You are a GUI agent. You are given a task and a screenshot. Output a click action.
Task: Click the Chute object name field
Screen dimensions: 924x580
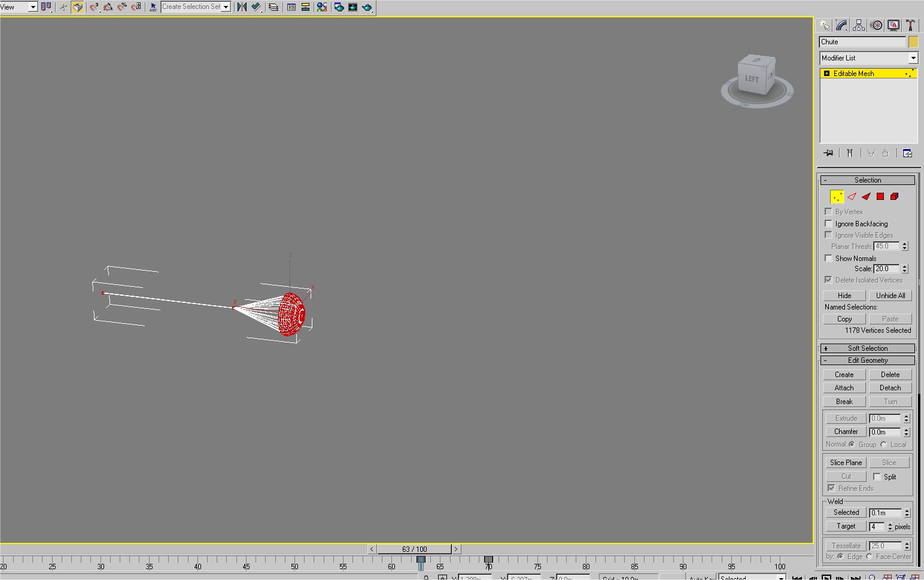click(862, 42)
